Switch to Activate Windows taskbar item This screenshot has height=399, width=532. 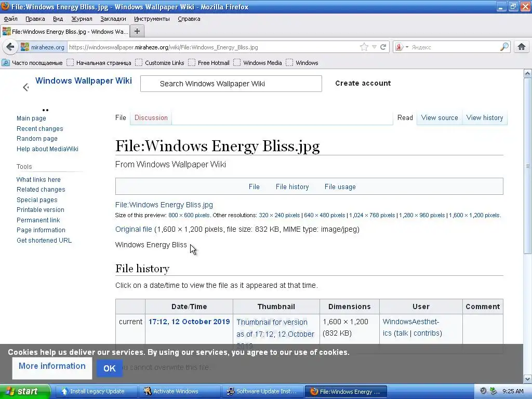pos(179,391)
